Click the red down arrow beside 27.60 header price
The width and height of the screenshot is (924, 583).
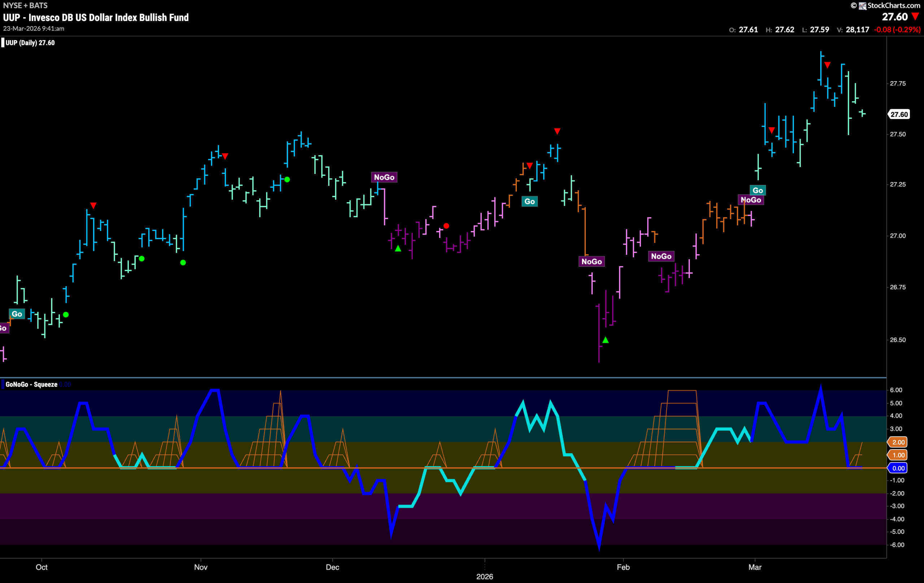tap(915, 17)
